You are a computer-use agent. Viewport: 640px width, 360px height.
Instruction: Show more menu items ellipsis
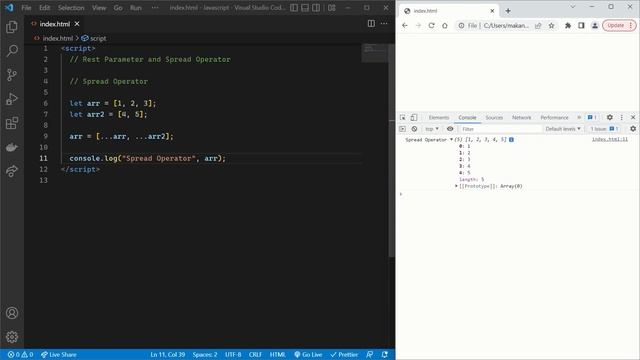click(x=155, y=8)
